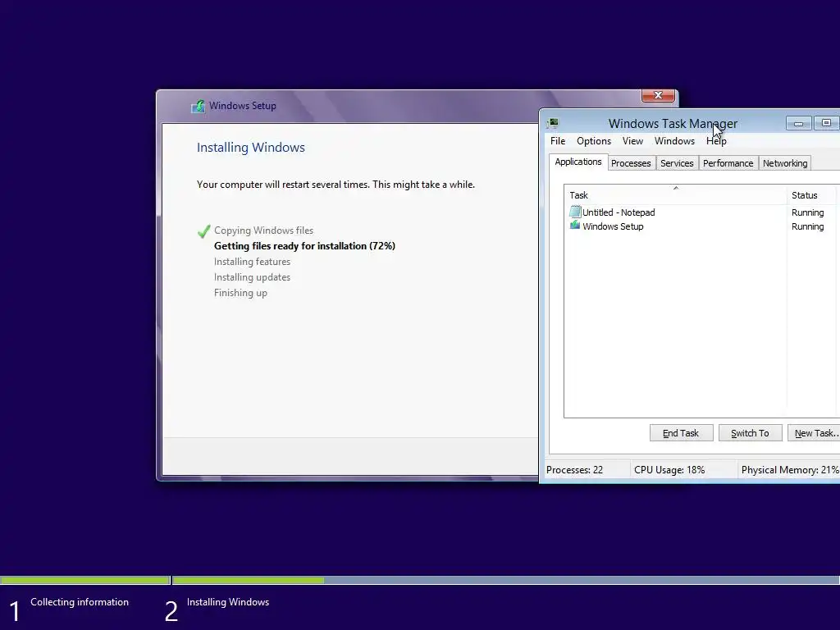
Task: Click the Running status of Untitled - Notepad
Action: [807, 212]
